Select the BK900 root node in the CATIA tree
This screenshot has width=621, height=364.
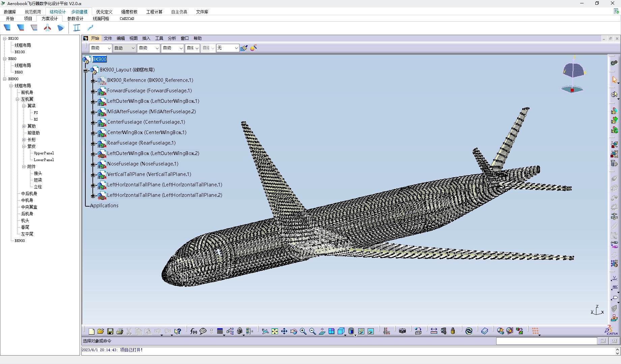100,59
